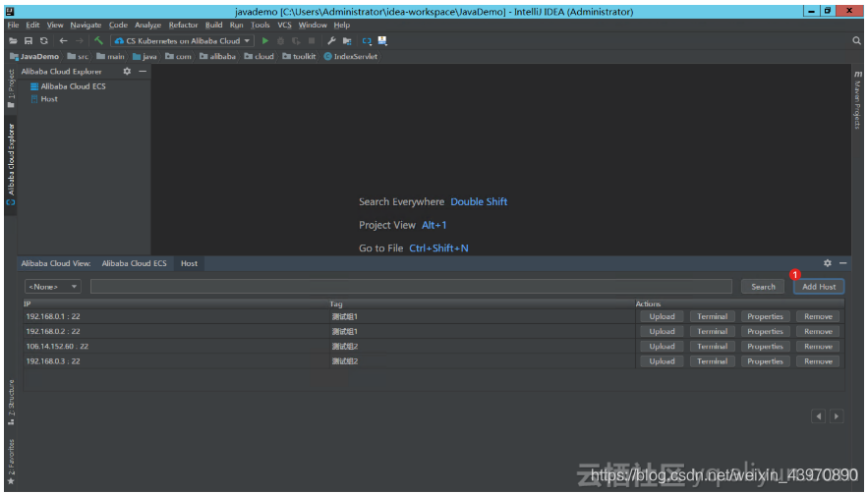This screenshot has height=494, width=868.
Task: Open the Run menu
Action: (x=236, y=25)
